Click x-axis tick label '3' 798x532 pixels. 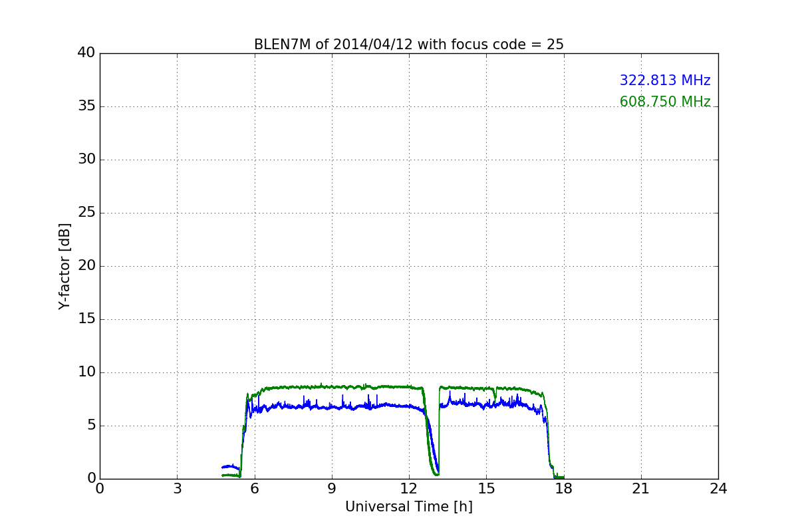point(177,489)
